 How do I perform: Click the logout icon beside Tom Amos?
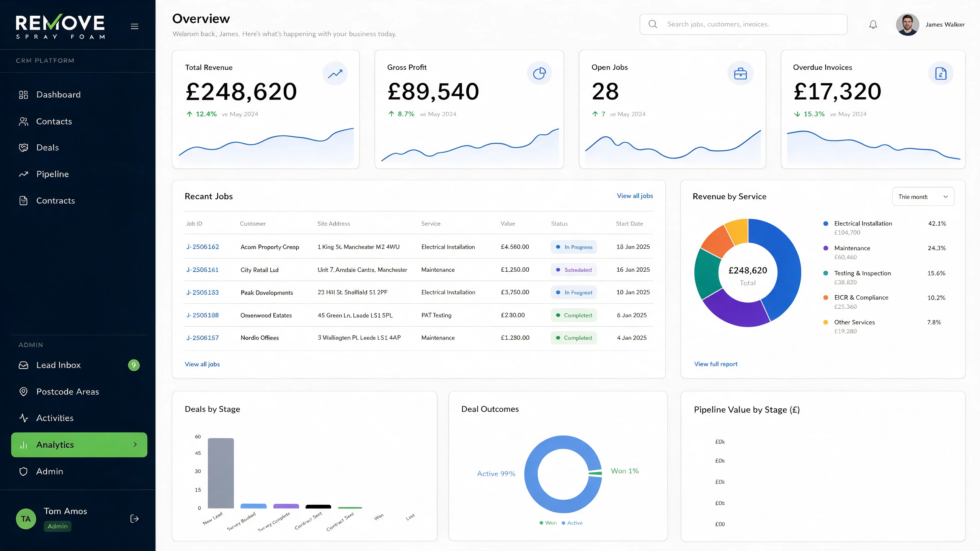[x=134, y=519]
